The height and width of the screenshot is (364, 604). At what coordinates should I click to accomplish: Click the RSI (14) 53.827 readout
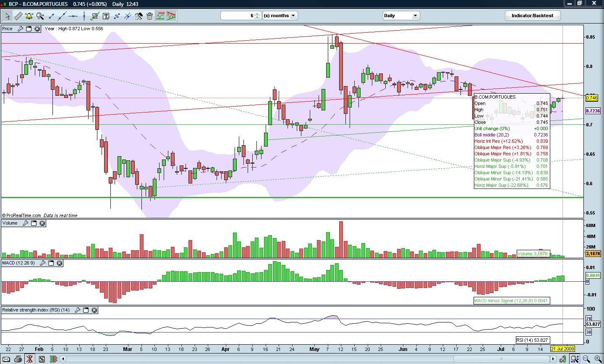533,340
